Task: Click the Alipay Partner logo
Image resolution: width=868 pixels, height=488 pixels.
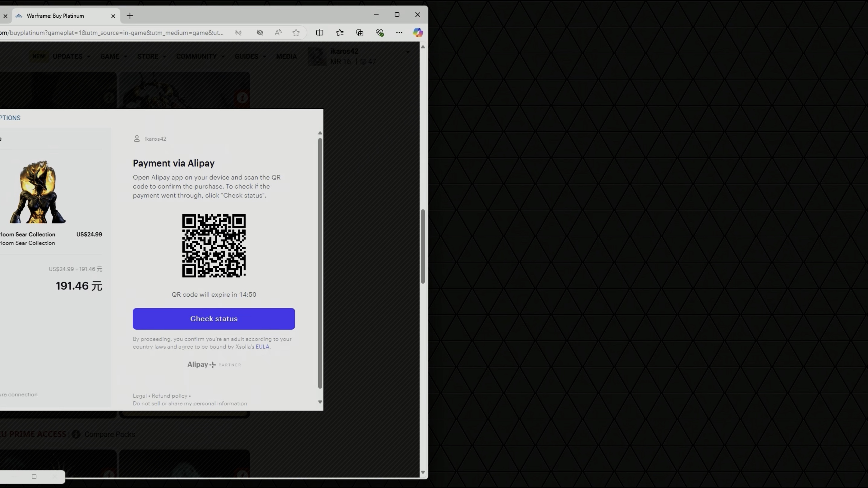Action: tap(214, 364)
